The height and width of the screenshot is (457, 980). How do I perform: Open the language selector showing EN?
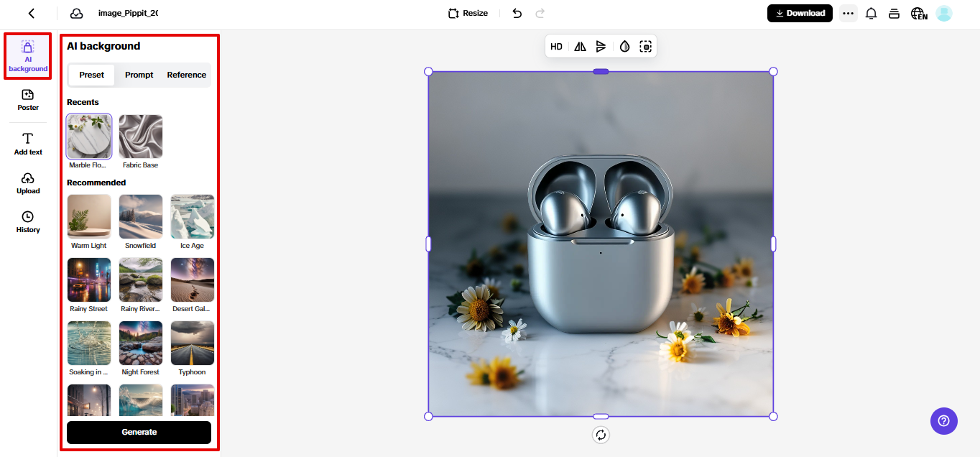(919, 13)
